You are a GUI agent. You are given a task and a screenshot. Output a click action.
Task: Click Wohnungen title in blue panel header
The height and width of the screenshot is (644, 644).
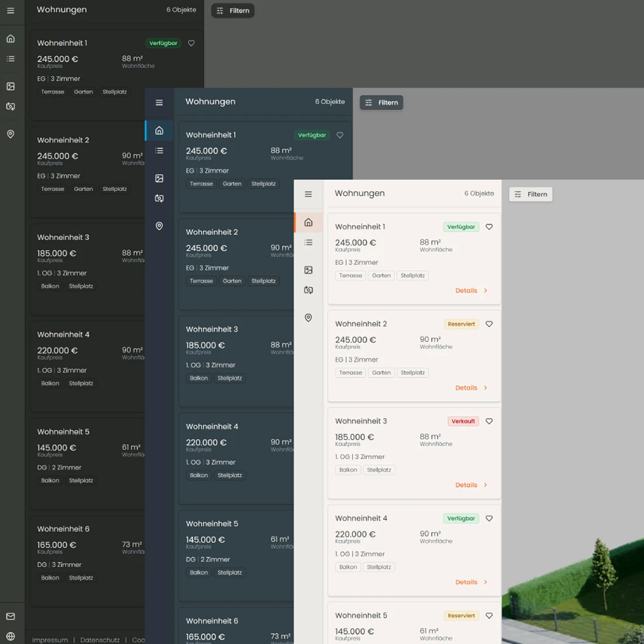210,101
